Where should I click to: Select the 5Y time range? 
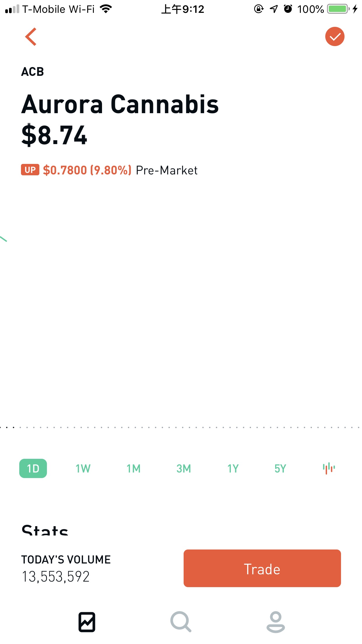280,468
